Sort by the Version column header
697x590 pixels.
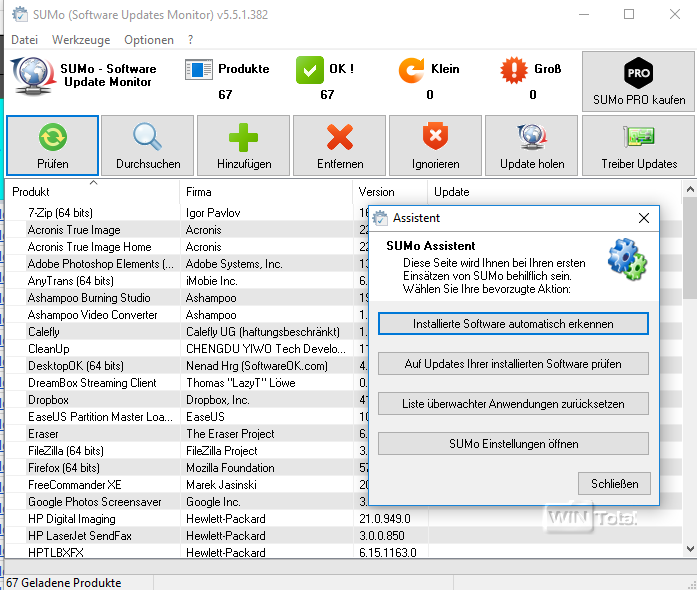(390, 192)
